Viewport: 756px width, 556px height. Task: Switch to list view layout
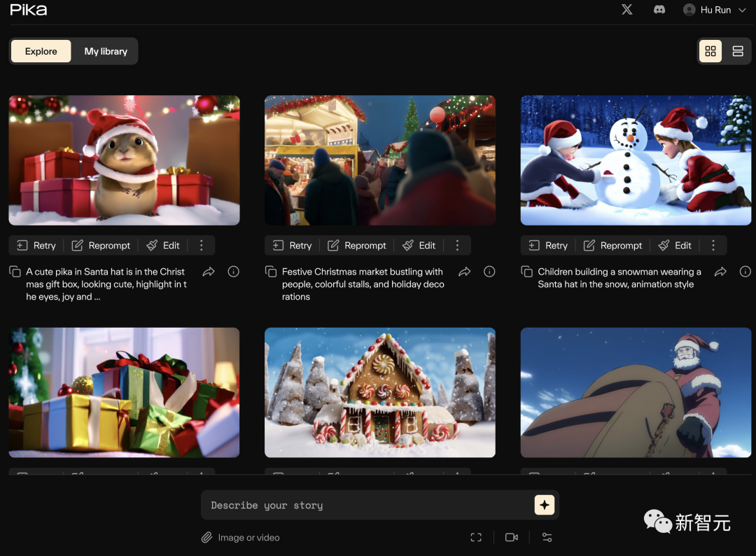pyautogui.click(x=737, y=51)
